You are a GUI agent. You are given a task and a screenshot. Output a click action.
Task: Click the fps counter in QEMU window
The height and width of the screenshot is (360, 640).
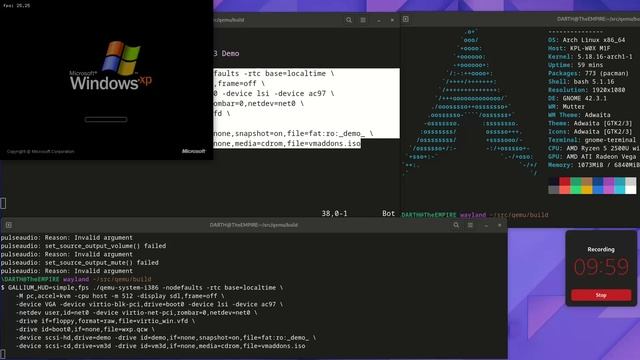[x=16, y=6]
